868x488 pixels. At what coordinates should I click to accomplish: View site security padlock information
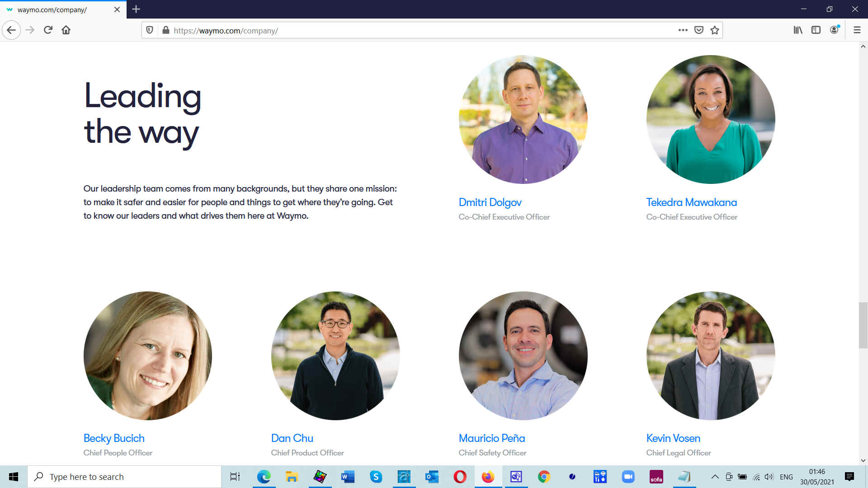(x=165, y=30)
